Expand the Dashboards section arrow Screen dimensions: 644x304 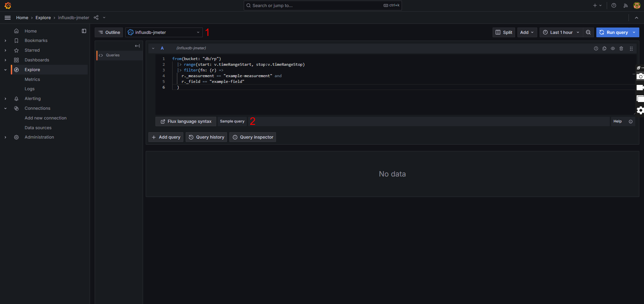pyautogui.click(x=5, y=60)
